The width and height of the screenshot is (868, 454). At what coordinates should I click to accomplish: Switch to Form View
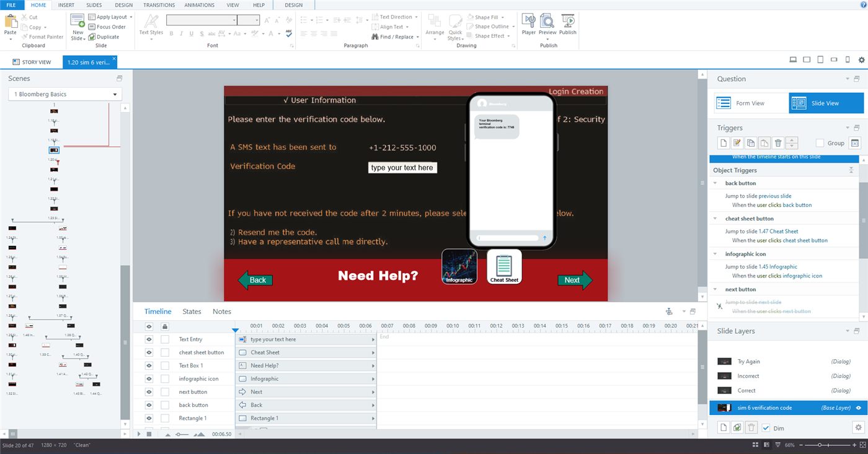[751, 103]
